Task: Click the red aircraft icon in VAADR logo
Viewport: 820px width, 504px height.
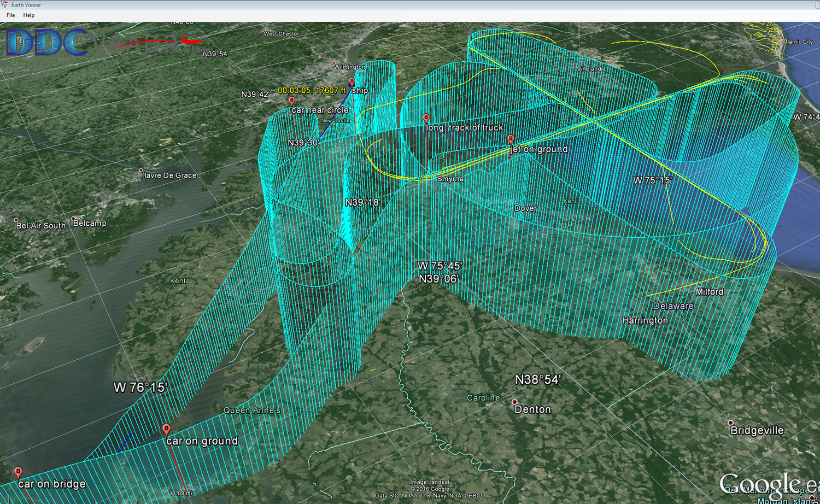Action: pos(190,41)
